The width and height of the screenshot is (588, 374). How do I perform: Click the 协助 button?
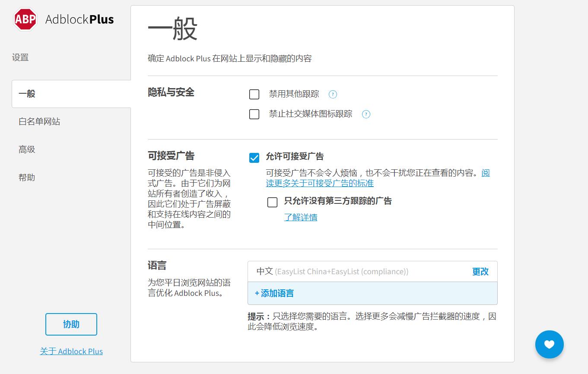pyautogui.click(x=71, y=324)
